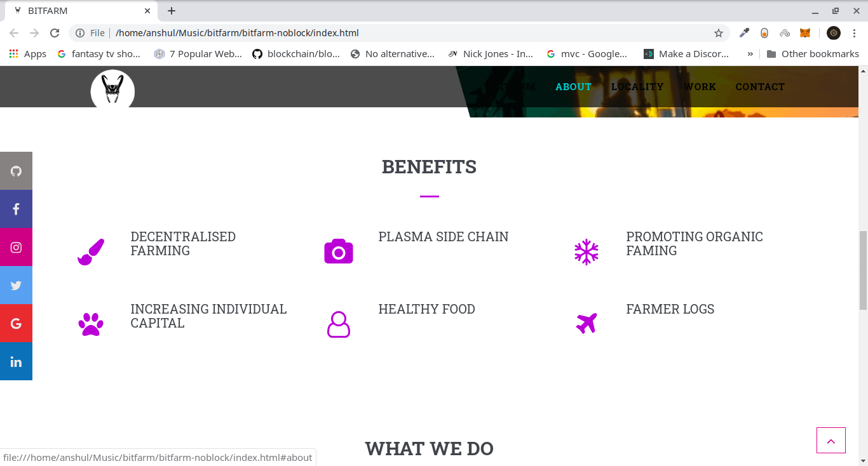Bookmark this page with the star icon
Image resolution: width=868 pixels, height=466 pixels.
[x=719, y=33]
